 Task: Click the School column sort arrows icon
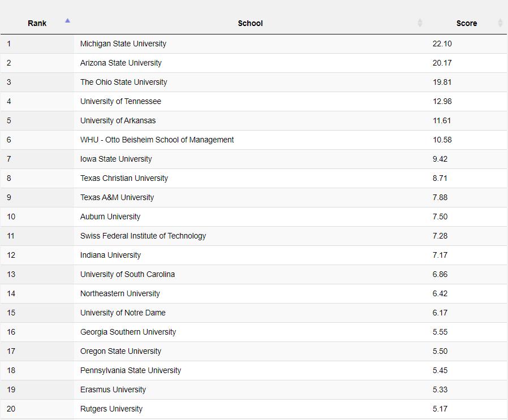(x=420, y=23)
